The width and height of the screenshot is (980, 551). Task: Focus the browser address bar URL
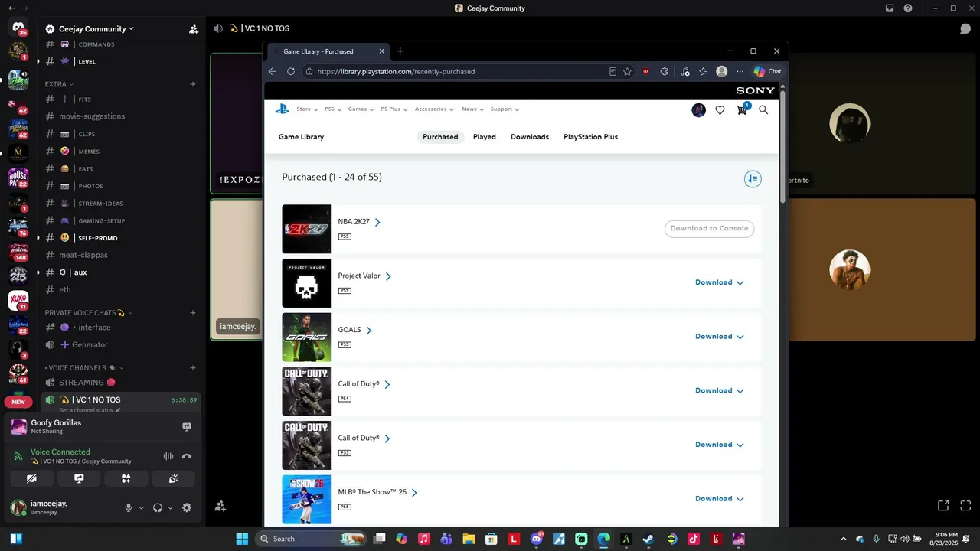click(396, 71)
